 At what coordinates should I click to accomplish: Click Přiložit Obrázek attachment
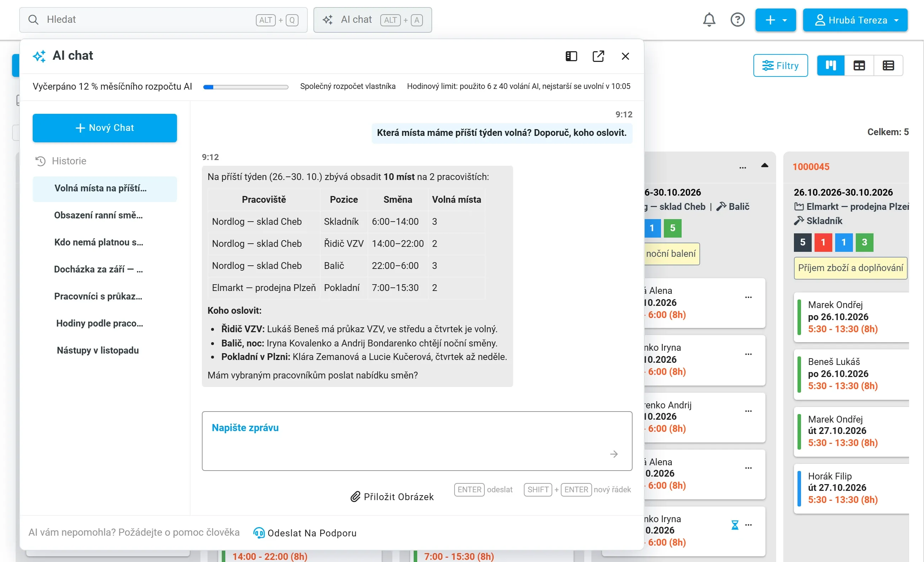point(392,497)
